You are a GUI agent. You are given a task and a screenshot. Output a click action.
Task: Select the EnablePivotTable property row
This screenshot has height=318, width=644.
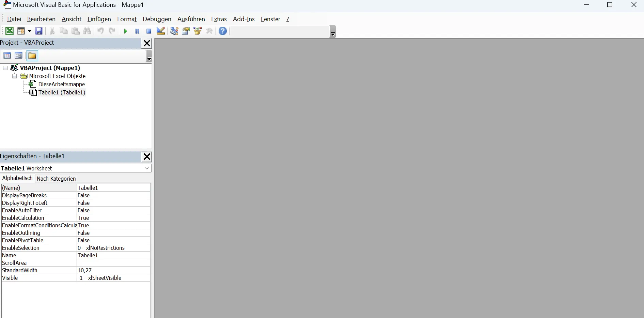[x=76, y=240]
